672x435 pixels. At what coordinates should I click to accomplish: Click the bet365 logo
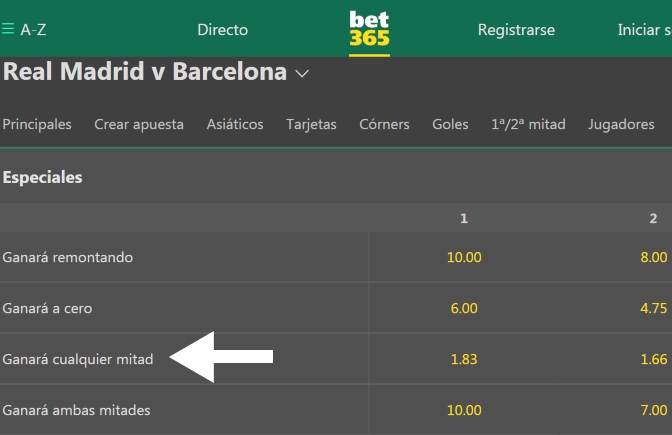(369, 29)
